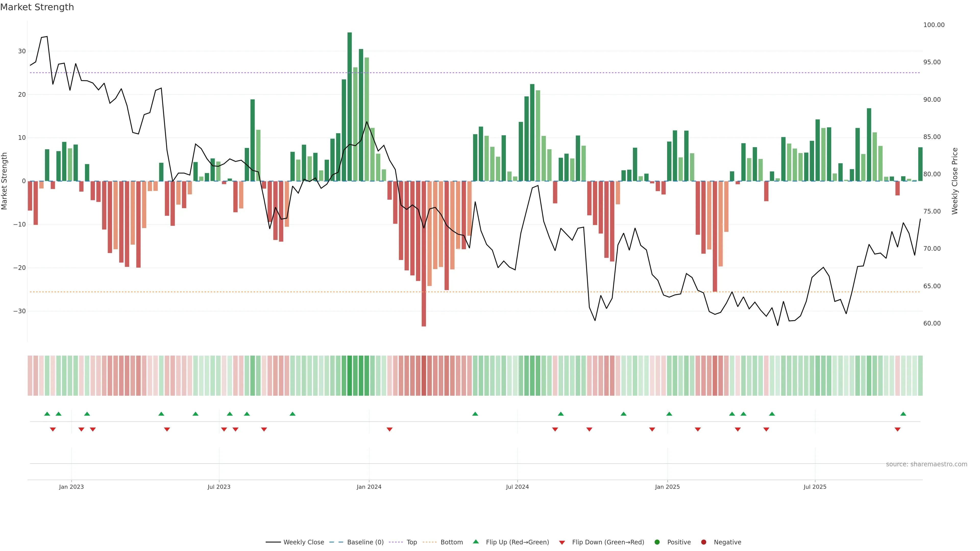
Task: Click the red Negative legend dot
Action: [703, 542]
